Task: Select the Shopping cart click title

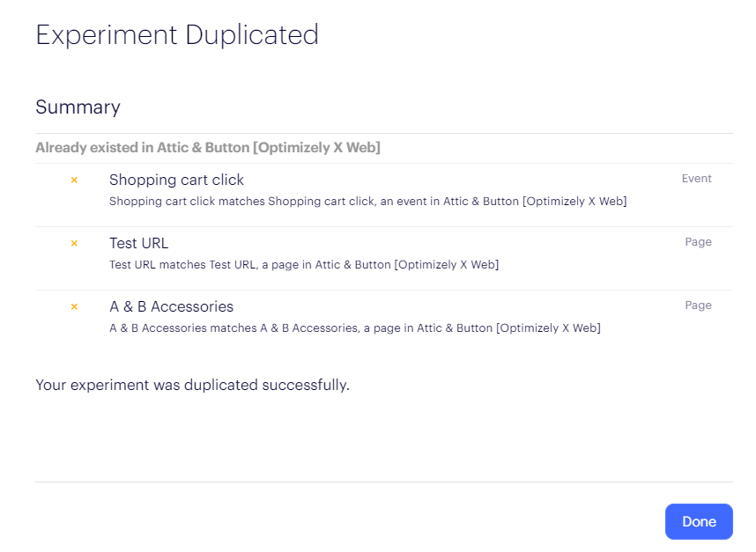Action: [x=176, y=180]
